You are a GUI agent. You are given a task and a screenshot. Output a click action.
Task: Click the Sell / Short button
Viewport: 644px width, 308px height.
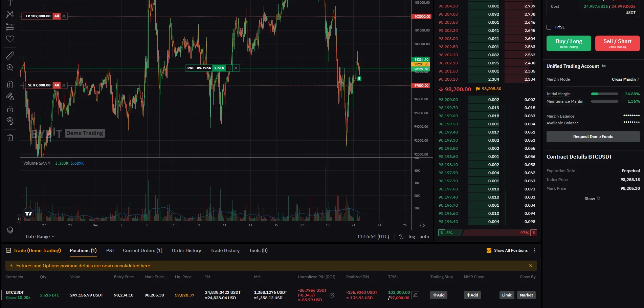point(617,43)
